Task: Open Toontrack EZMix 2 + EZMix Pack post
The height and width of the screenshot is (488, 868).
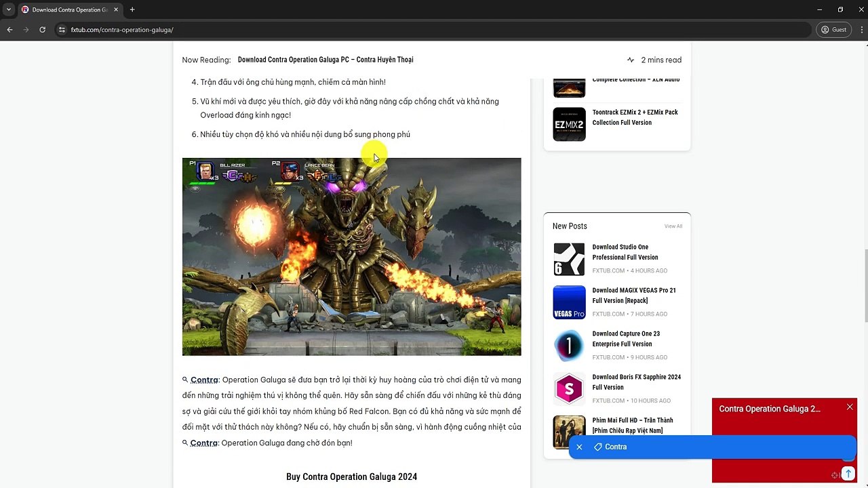Action: tap(635, 117)
